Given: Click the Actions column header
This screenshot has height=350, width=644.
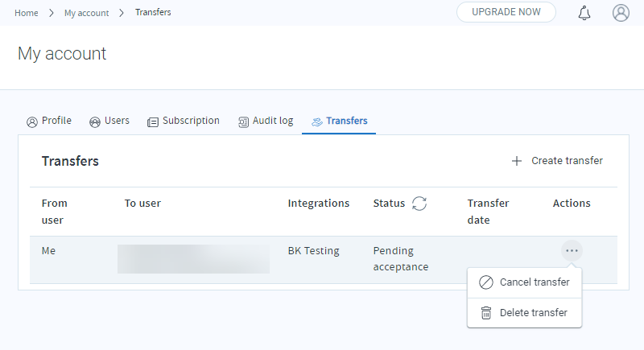Looking at the screenshot, I should pos(572,204).
